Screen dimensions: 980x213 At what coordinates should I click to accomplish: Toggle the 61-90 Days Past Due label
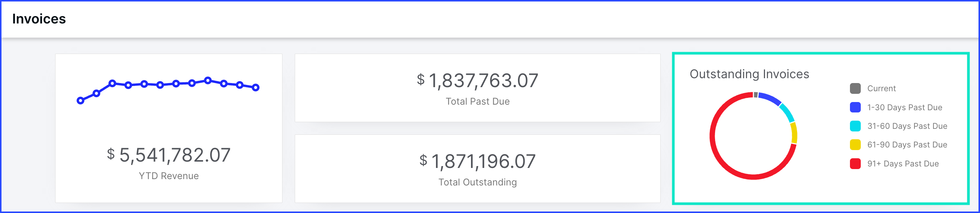[907, 144]
